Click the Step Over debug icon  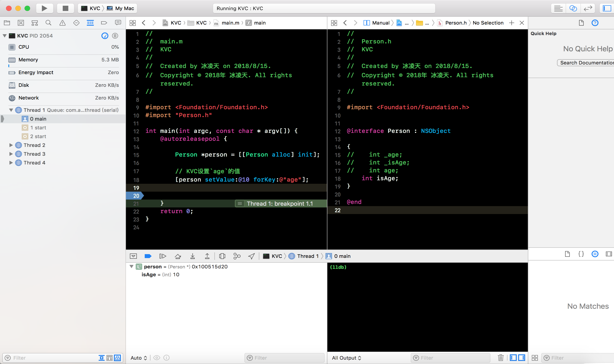click(178, 256)
